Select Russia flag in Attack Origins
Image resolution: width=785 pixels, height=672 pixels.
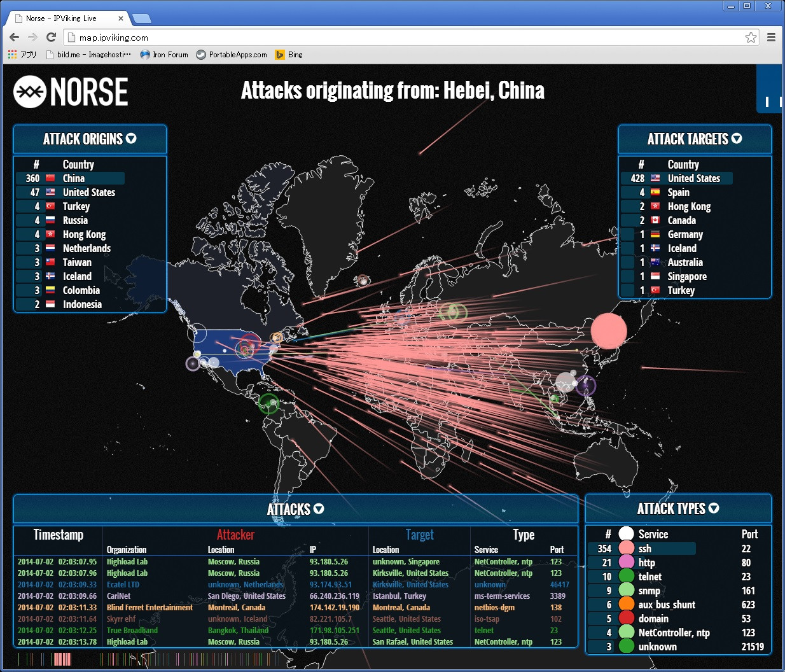tap(50, 220)
